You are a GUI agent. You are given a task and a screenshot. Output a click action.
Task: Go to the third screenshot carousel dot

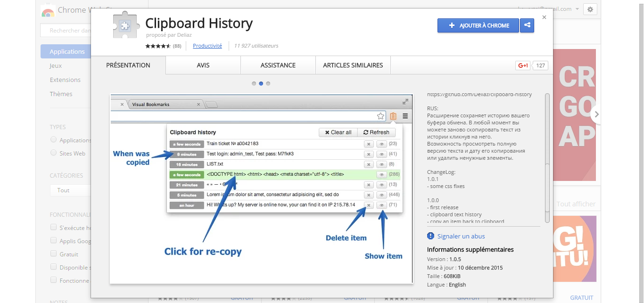[268, 84]
